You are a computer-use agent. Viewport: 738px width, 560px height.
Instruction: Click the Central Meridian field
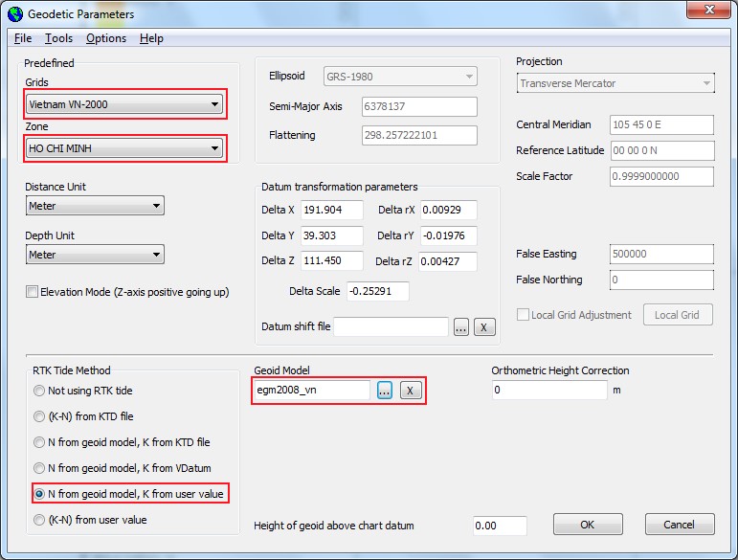click(661, 124)
